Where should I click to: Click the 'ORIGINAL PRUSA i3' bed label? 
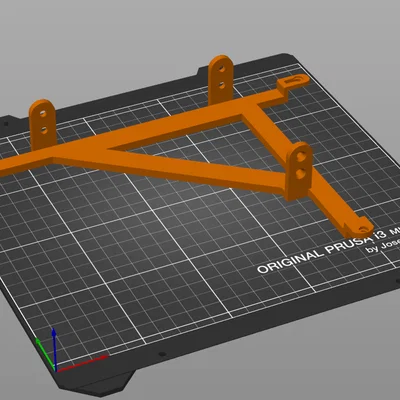[321, 251]
